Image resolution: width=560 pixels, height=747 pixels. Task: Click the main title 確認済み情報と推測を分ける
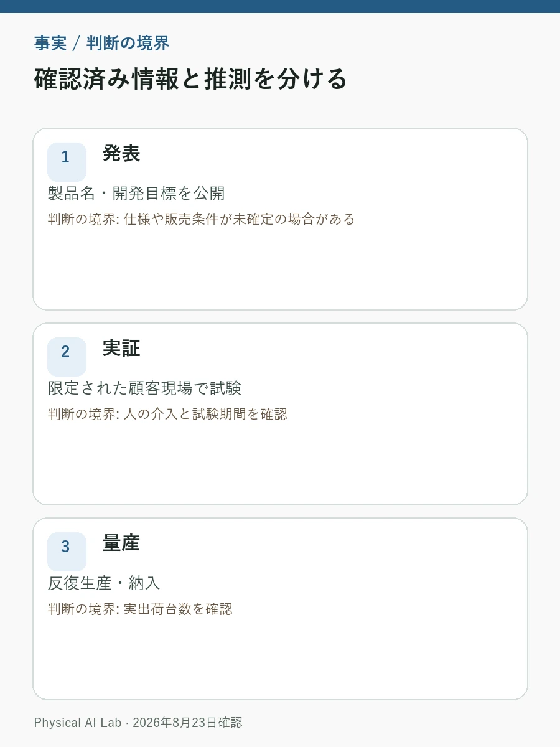click(x=190, y=80)
